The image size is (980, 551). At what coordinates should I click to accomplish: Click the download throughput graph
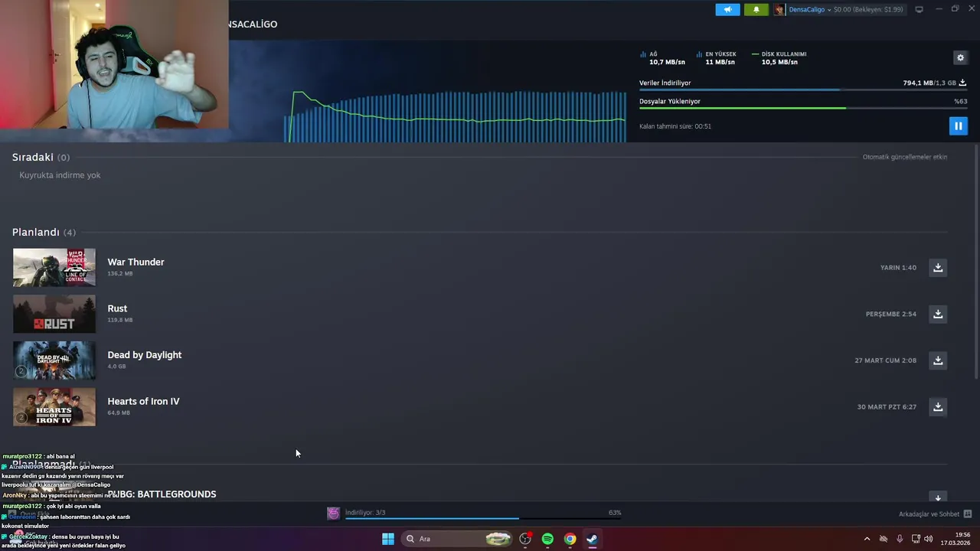click(455, 116)
